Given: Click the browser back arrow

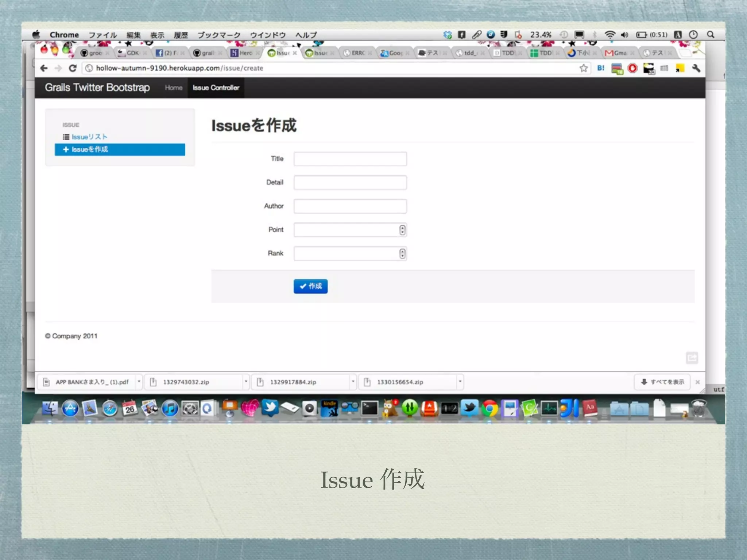Looking at the screenshot, I should [x=44, y=68].
